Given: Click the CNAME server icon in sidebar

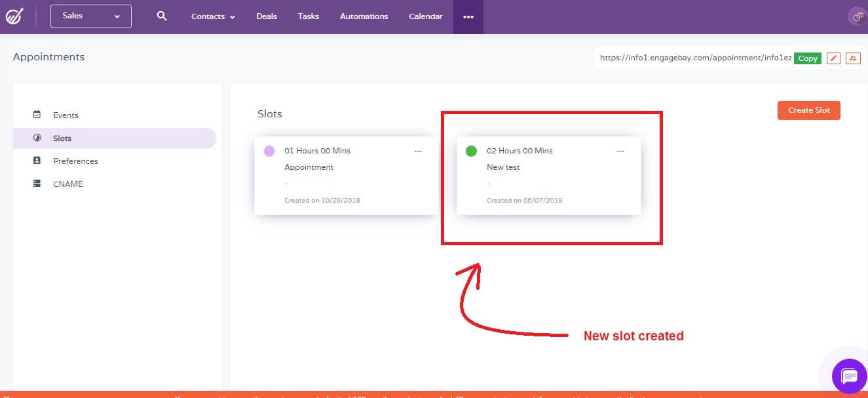Looking at the screenshot, I should click(37, 184).
